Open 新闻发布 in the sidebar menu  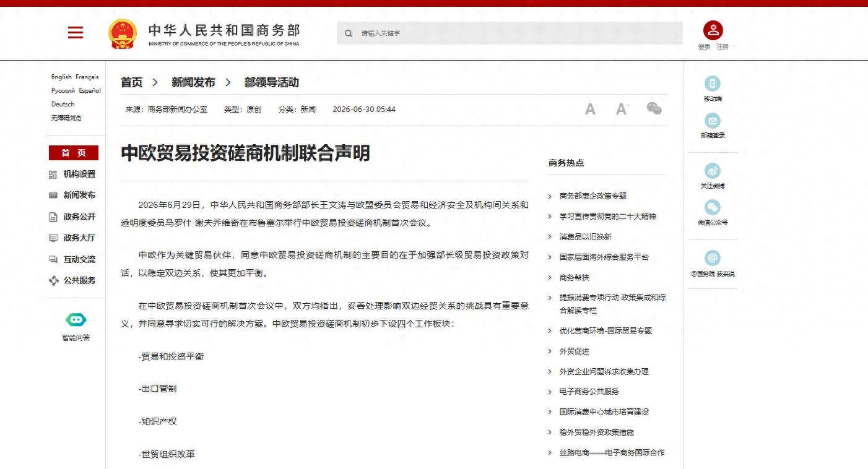coord(79,196)
